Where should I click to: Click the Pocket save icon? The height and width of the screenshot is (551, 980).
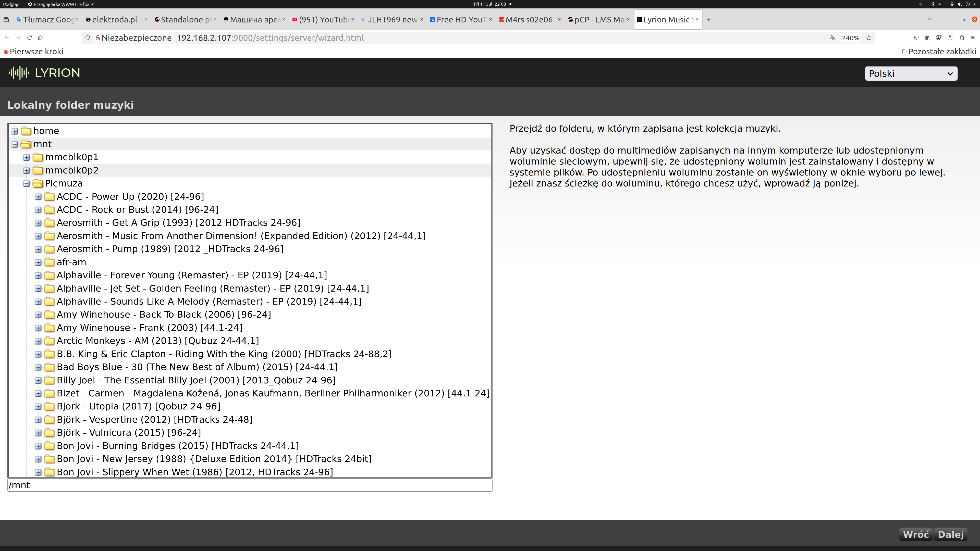point(916,38)
